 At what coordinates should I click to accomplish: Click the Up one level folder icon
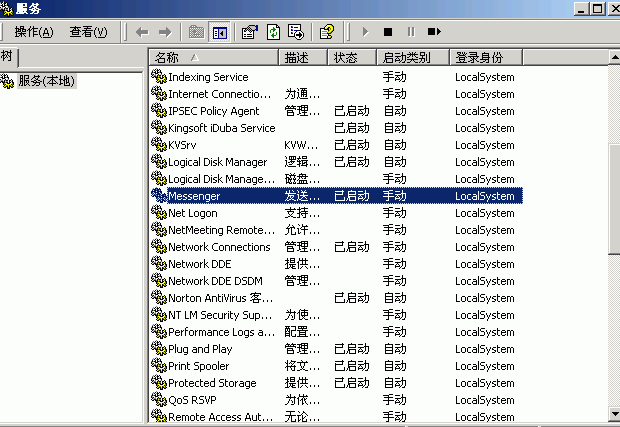[x=196, y=32]
